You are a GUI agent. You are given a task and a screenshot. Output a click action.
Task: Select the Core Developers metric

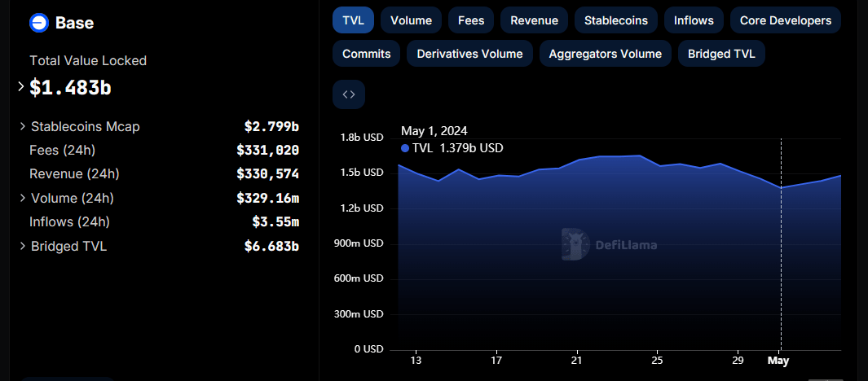click(786, 20)
